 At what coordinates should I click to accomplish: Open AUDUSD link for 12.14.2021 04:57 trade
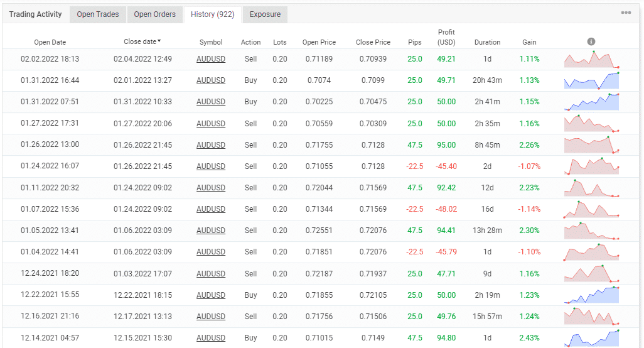pyautogui.click(x=211, y=338)
